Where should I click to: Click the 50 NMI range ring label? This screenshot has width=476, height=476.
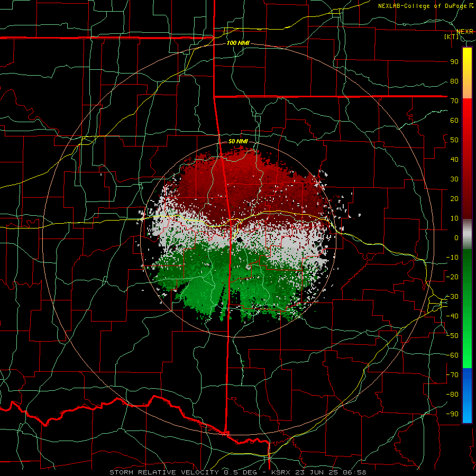click(238, 141)
